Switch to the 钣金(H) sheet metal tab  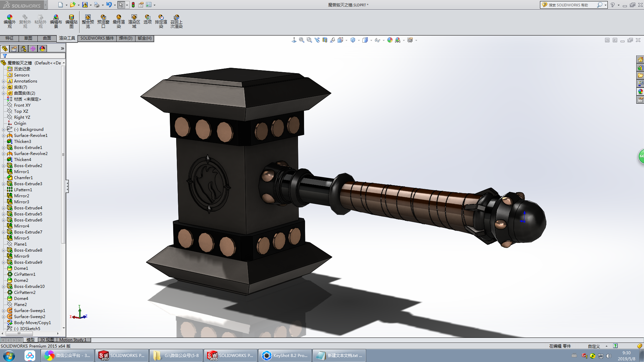[145, 38]
